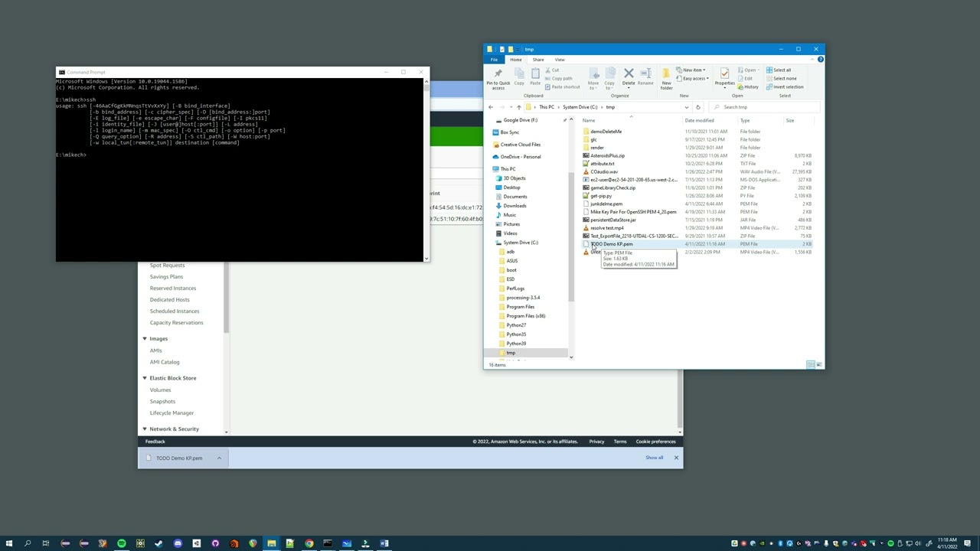Open the New item dropdown

coord(691,70)
